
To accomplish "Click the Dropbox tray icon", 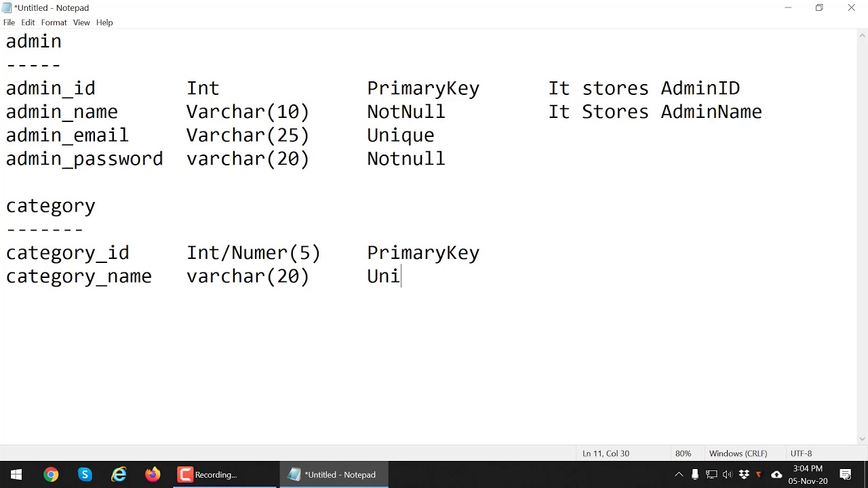I will click(744, 474).
